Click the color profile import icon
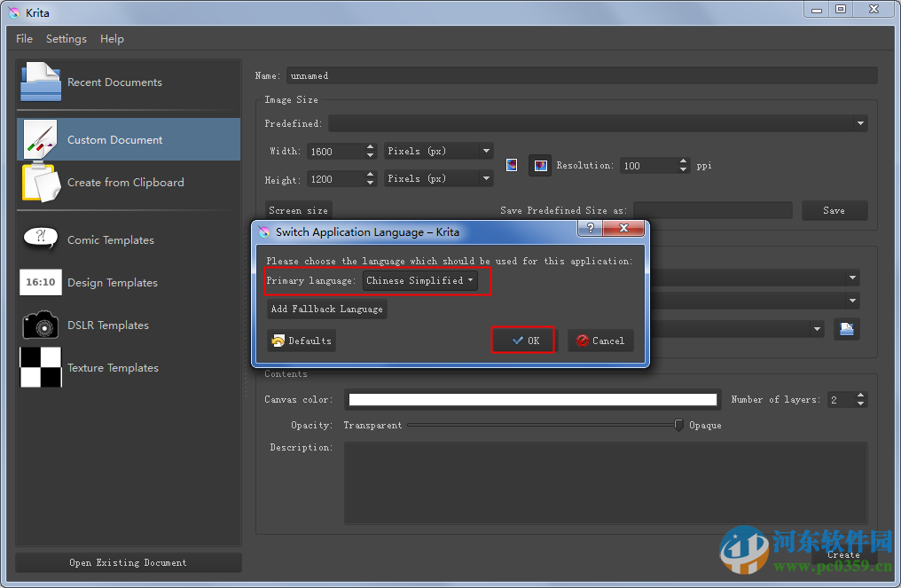 pyautogui.click(x=846, y=329)
